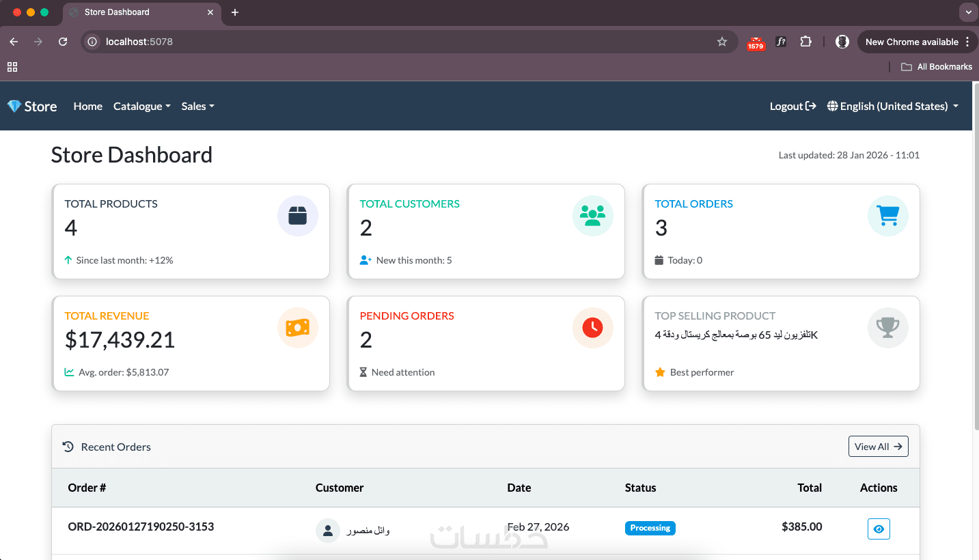Click the Avg. order: $5,813.07 text
The height and width of the screenshot is (560, 979).
click(x=124, y=372)
